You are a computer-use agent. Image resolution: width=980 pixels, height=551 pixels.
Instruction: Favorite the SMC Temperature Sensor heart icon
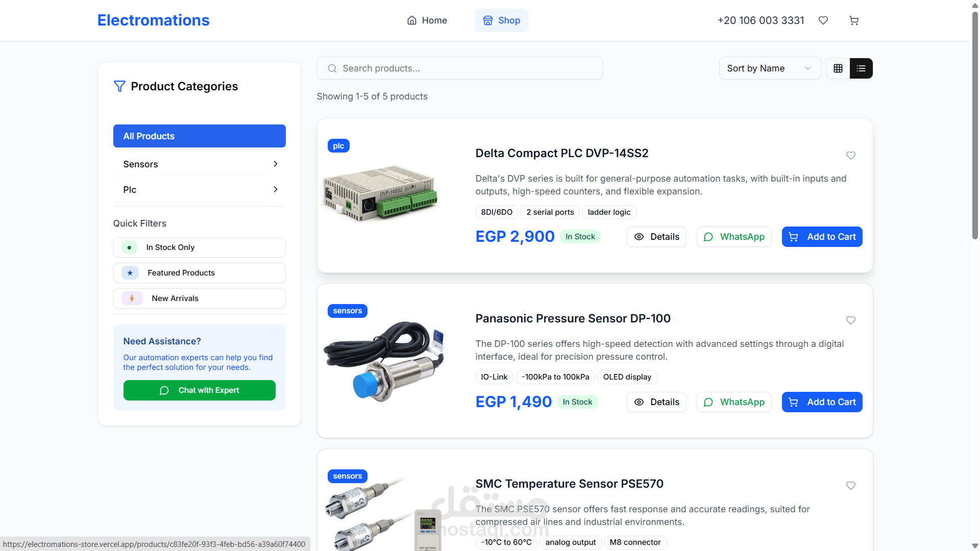(851, 486)
